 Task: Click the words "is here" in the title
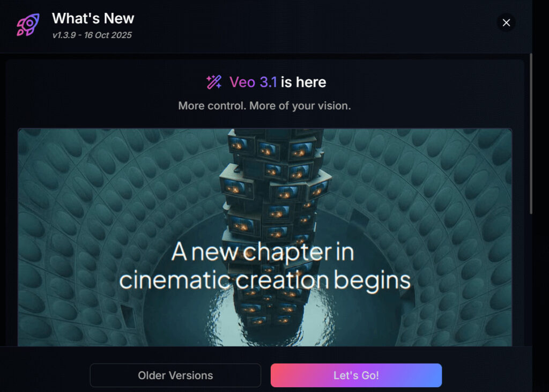pyautogui.click(x=303, y=83)
